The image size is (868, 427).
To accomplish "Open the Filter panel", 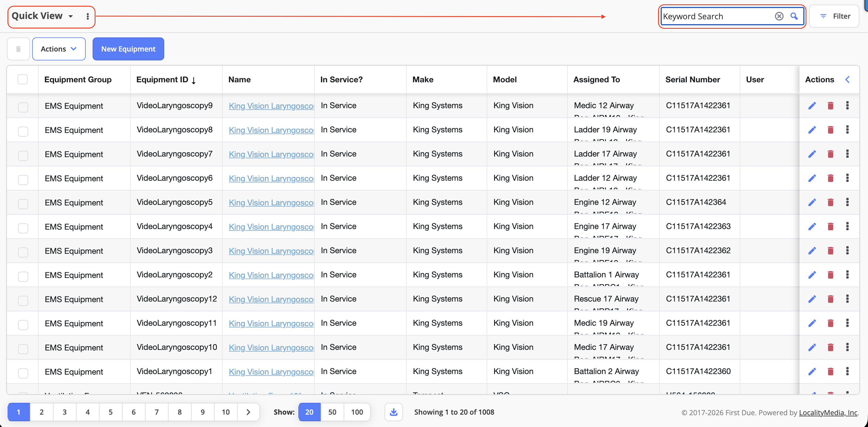I will (834, 16).
